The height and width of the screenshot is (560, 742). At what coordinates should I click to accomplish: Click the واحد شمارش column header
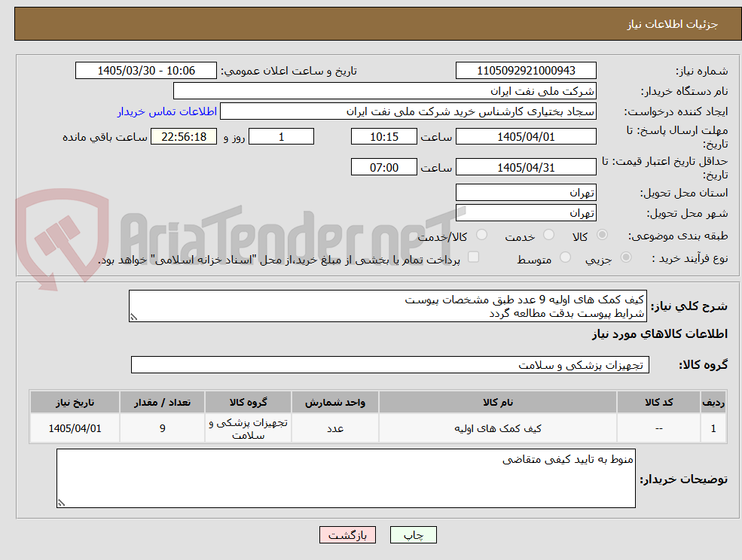[x=335, y=402]
